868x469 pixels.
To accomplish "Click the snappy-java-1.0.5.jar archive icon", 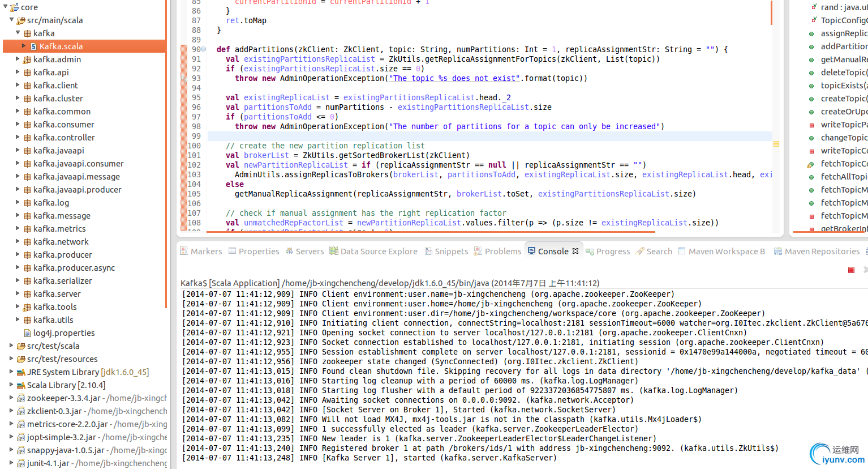I will pyautogui.click(x=21, y=450).
